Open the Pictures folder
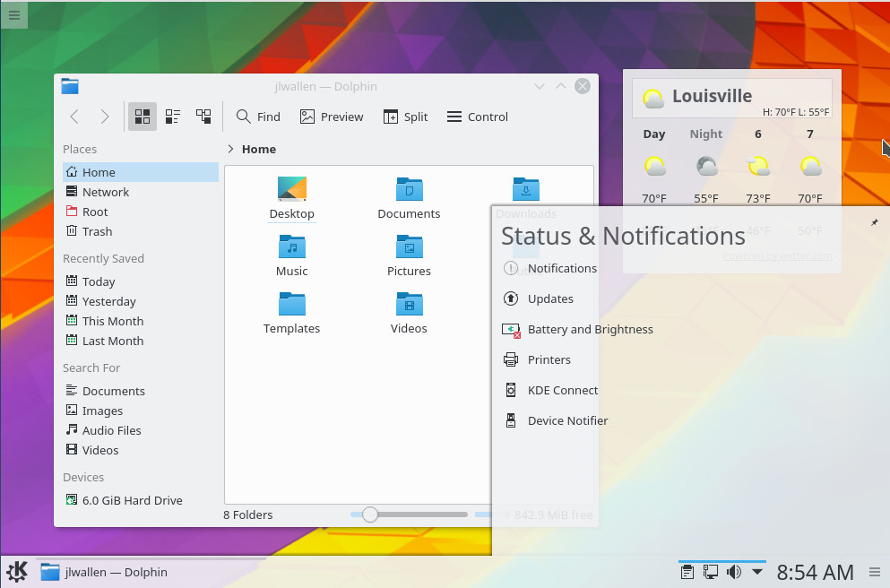890x588 pixels. pyautogui.click(x=409, y=255)
